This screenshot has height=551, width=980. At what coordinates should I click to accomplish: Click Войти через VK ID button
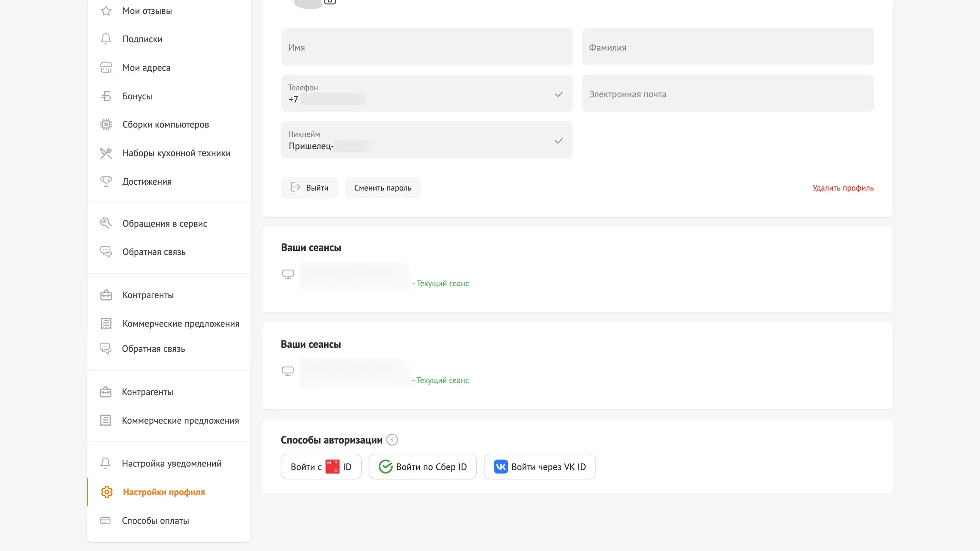click(539, 467)
